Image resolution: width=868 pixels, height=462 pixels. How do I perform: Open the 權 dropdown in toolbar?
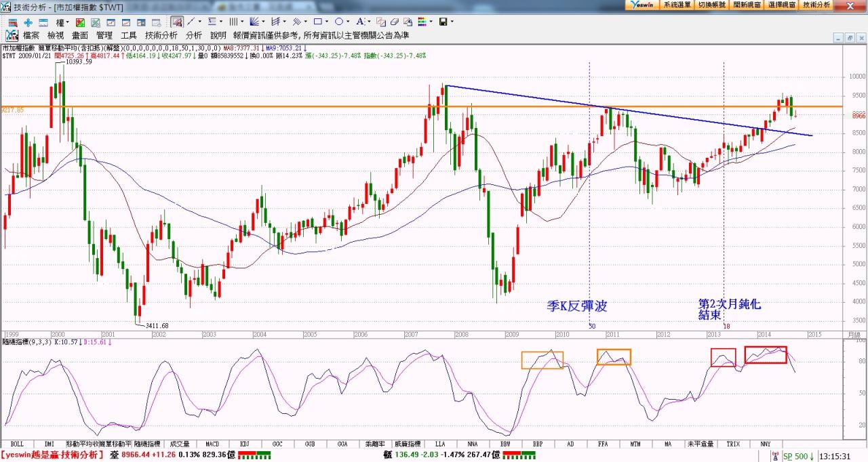point(62,22)
